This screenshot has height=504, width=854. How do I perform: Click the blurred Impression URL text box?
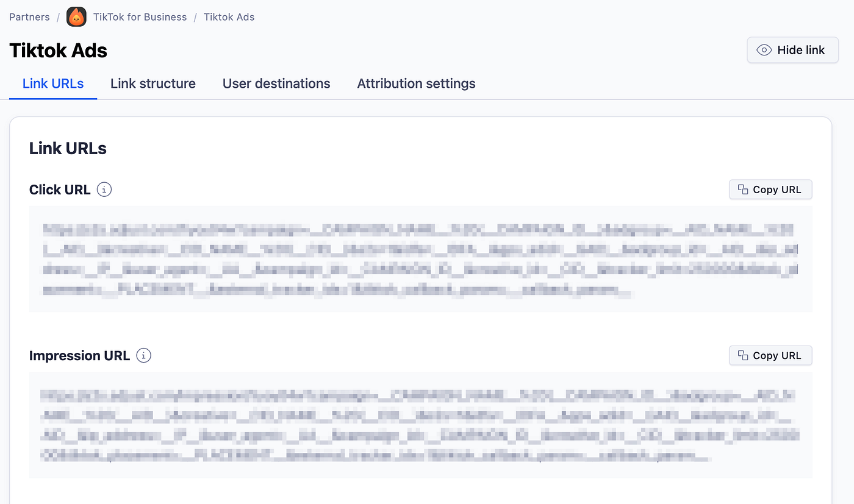point(421,425)
